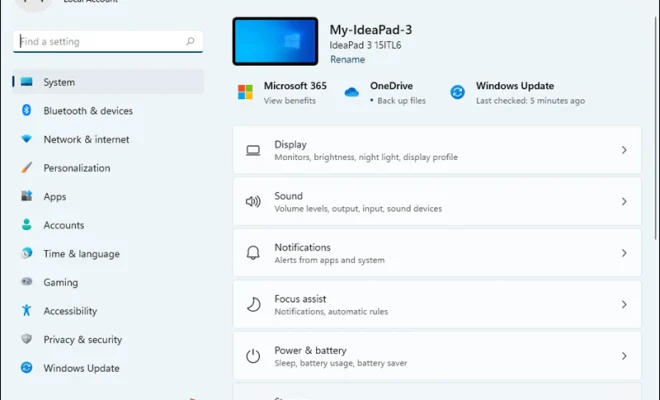Expand Display settings chevron
Image resolution: width=660 pixels, height=400 pixels.
[x=624, y=150]
